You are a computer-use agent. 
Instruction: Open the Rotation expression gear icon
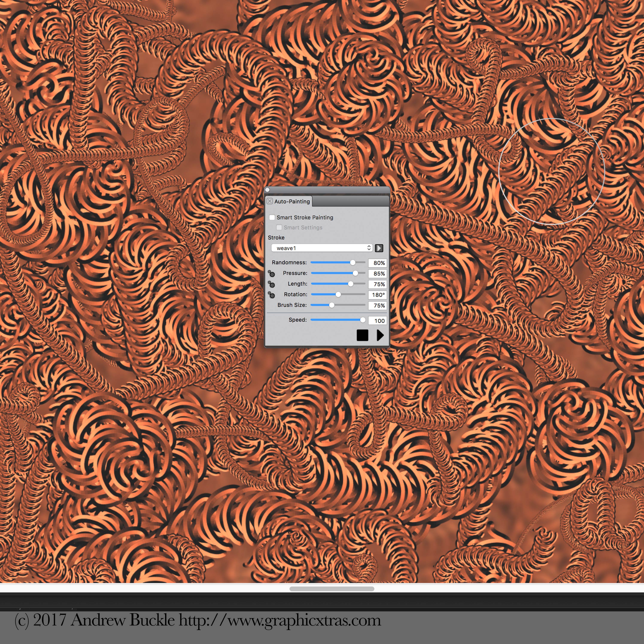(272, 295)
